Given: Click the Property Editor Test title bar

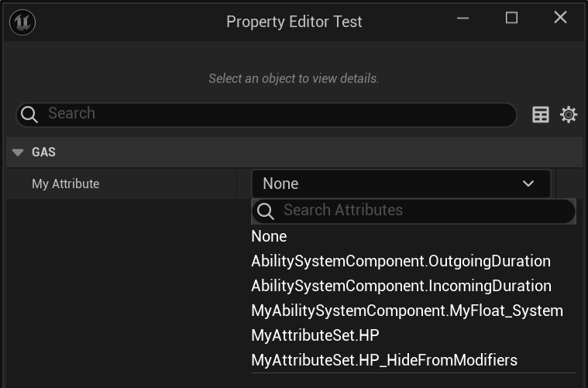Looking at the screenshot, I should [294, 22].
